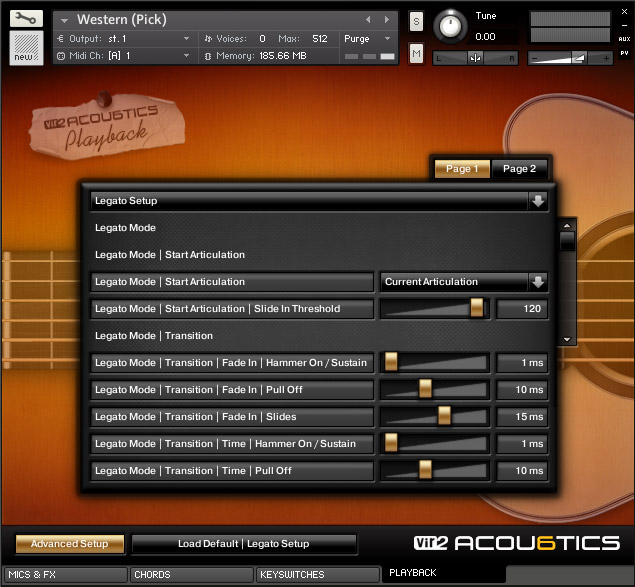
Task: Toggle Solo with the S button
Action: click(416, 22)
